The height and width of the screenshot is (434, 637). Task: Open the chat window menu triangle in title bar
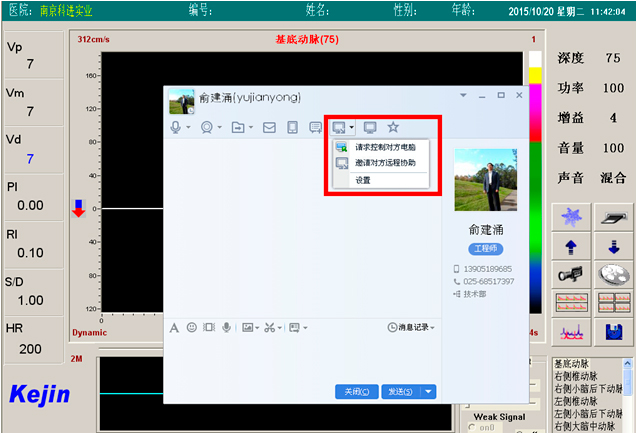pos(463,95)
